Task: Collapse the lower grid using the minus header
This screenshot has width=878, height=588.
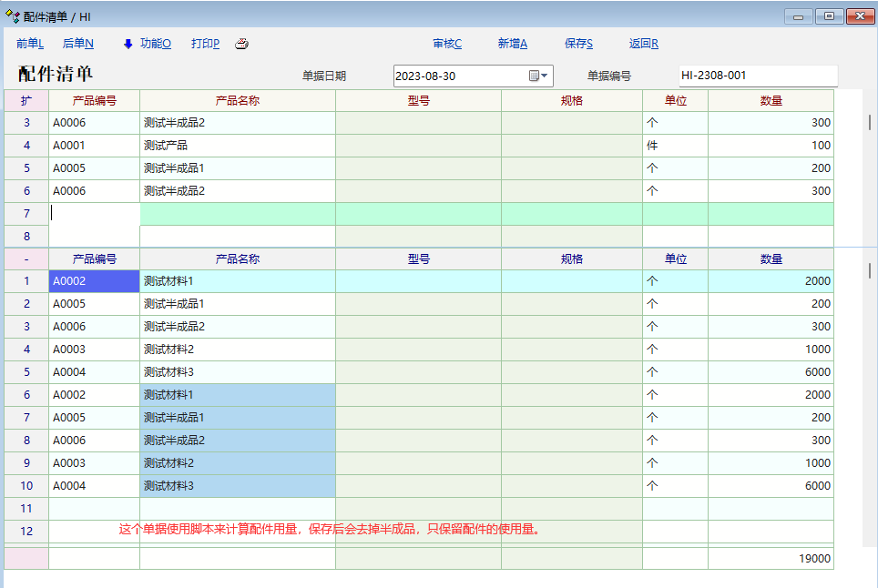Action: pos(26,259)
